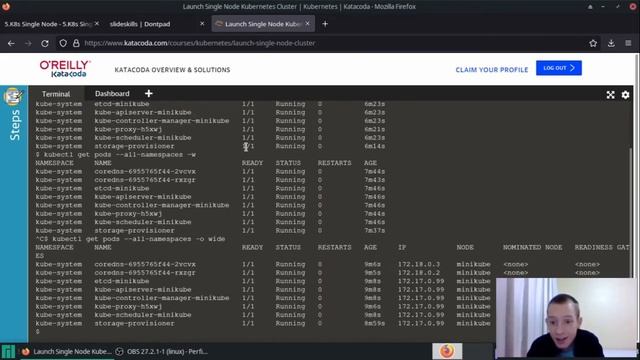Image resolution: width=640 pixels, height=360 pixels.
Task: Click the 'NOMINATED NODE' column header
Action: click(x=532, y=247)
